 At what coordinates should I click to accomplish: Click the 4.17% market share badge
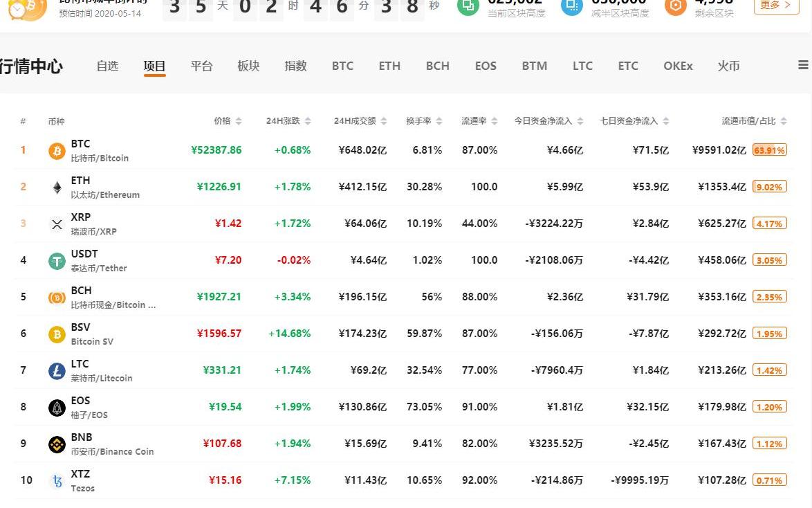(770, 224)
